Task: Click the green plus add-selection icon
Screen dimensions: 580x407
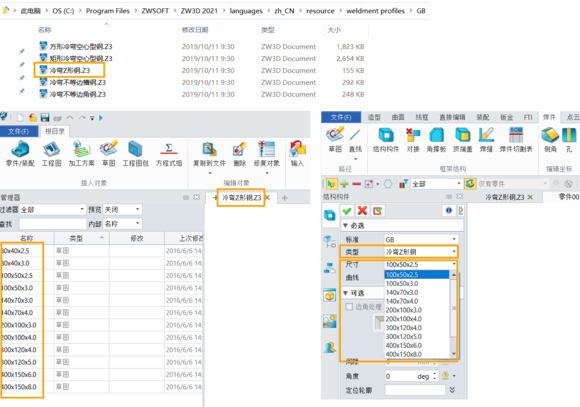Action: click(x=344, y=184)
